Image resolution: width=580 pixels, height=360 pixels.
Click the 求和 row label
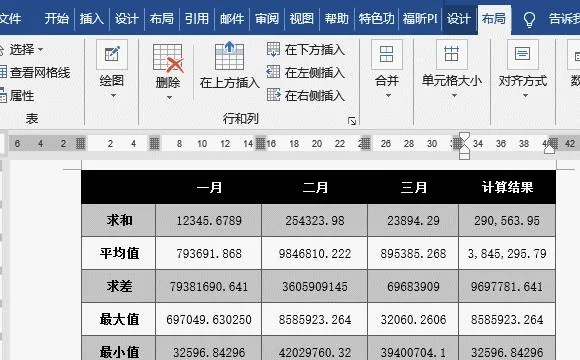coord(119,221)
